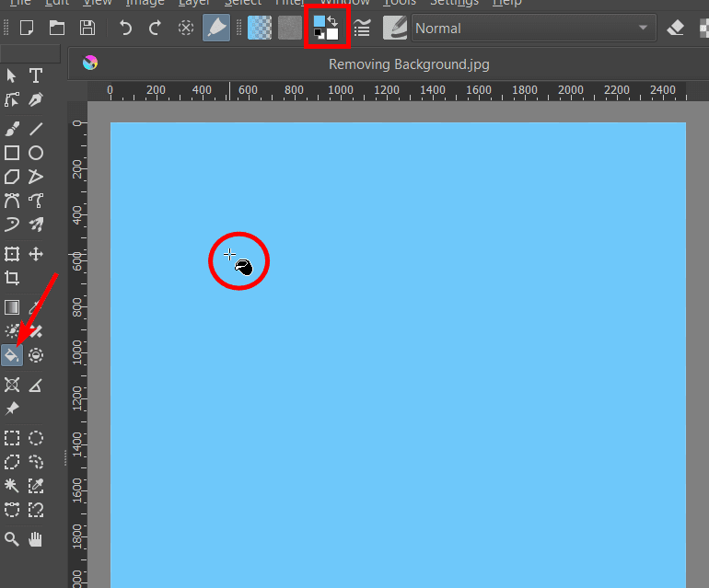Select the Smart Patch tool
709x588 pixels.
point(36,331)
